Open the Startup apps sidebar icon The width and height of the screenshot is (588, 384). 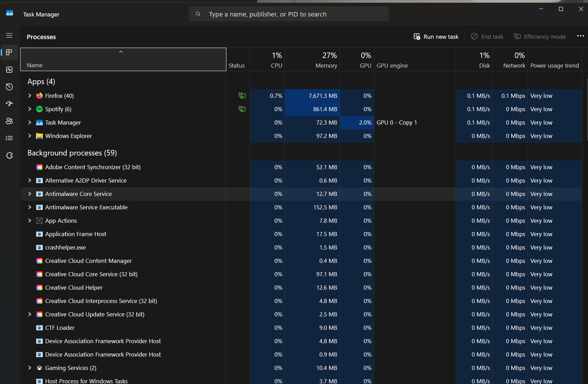pos(9,104)
